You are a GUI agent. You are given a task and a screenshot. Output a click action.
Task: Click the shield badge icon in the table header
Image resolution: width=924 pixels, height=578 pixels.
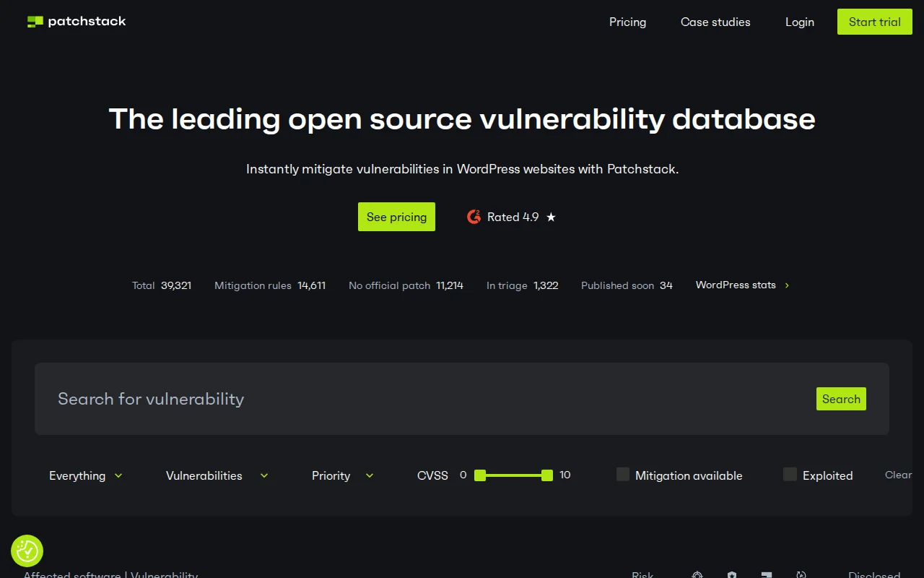click(x=731, y=575)
